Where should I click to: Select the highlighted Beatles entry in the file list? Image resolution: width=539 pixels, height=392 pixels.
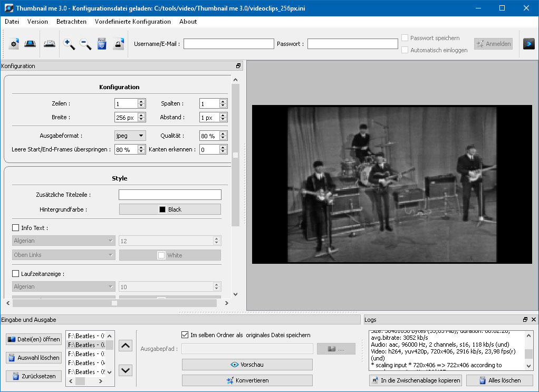[x=86, y=345]
